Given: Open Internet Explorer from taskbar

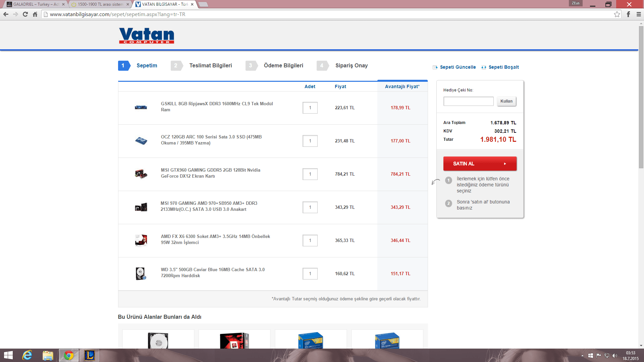Looking at the screenshot, I should tap(27, 355).
